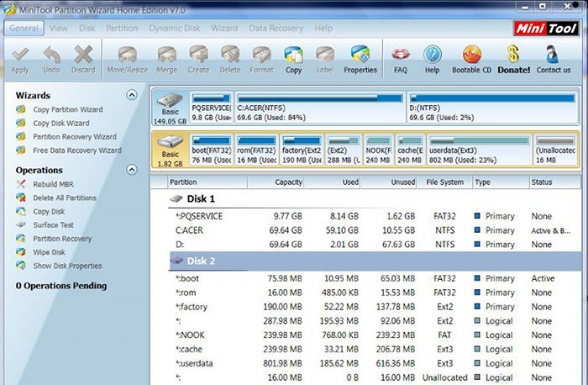588x385 pixels.
Task: Launch the Copy Disk Wizard
Action: coord(61,123)
